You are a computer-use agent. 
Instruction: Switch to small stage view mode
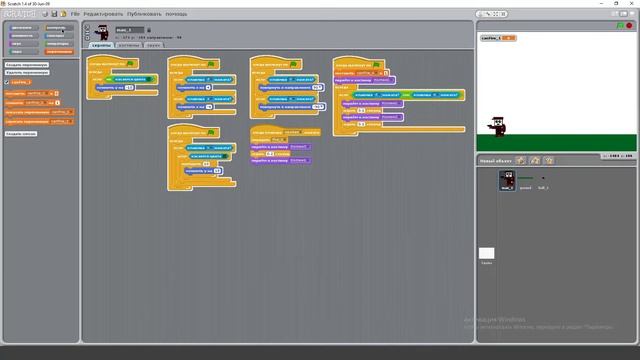[615, 14]
